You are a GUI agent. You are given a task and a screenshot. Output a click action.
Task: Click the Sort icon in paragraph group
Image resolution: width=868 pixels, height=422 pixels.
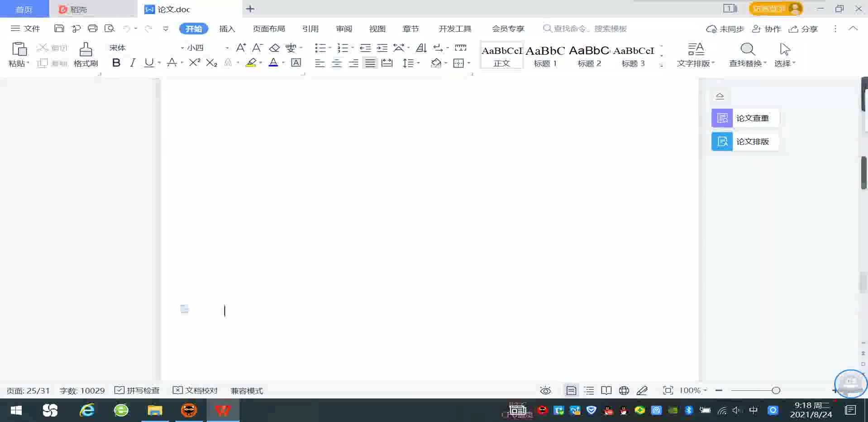click(x=421, y=48)
